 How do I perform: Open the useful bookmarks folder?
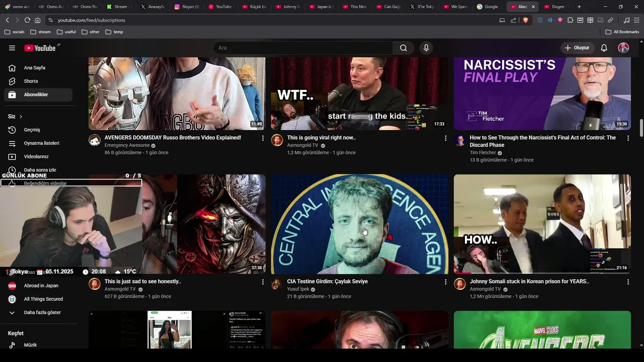[x=66, y=32]
